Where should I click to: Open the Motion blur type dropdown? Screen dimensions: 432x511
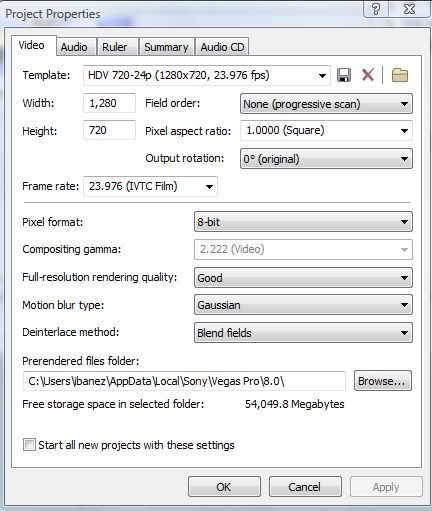(x=303, y=305)
